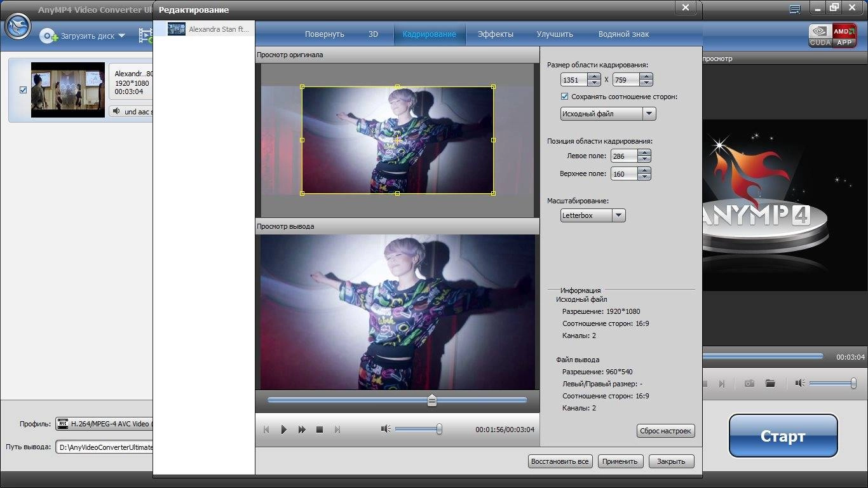The image size is (868, 488).
Task: Click next frame button in editor player
Action: tap(337, 430)
